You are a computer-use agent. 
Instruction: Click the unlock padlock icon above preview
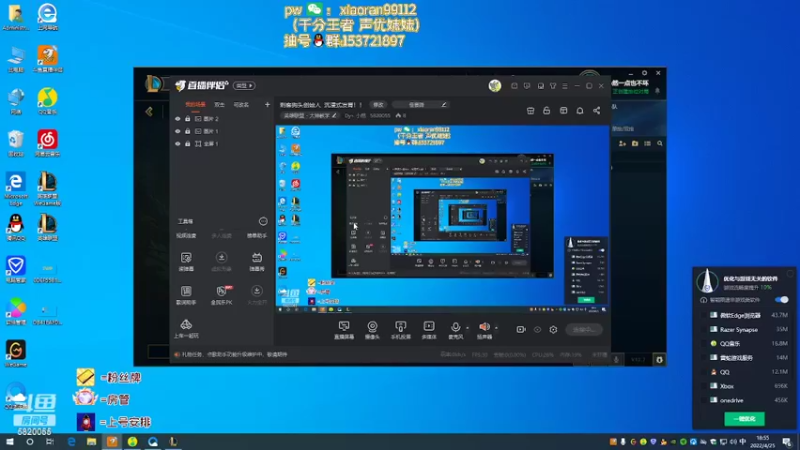546,111
